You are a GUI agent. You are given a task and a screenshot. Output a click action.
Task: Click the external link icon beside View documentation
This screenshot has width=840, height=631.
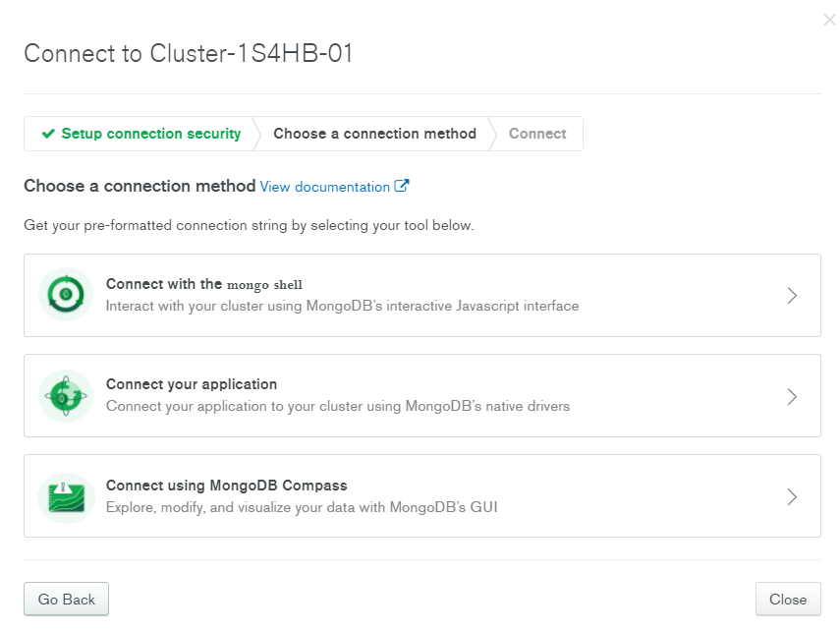pos(401,186)
